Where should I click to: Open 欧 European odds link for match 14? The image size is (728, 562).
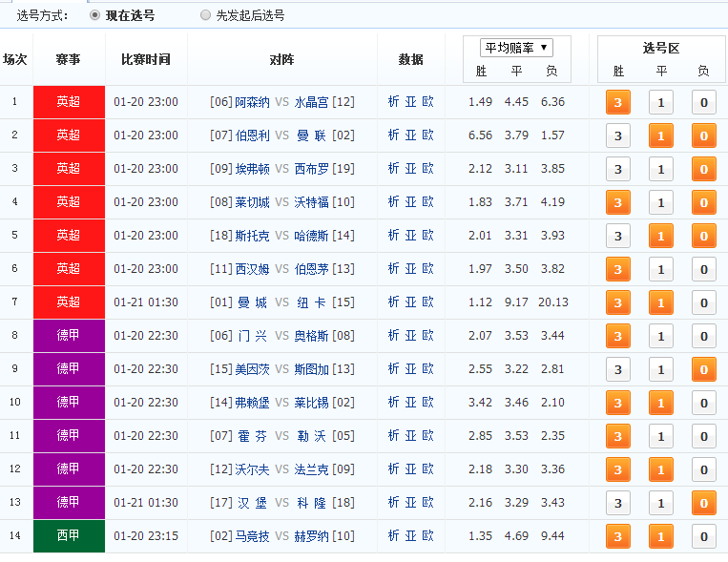coord(427,536)
